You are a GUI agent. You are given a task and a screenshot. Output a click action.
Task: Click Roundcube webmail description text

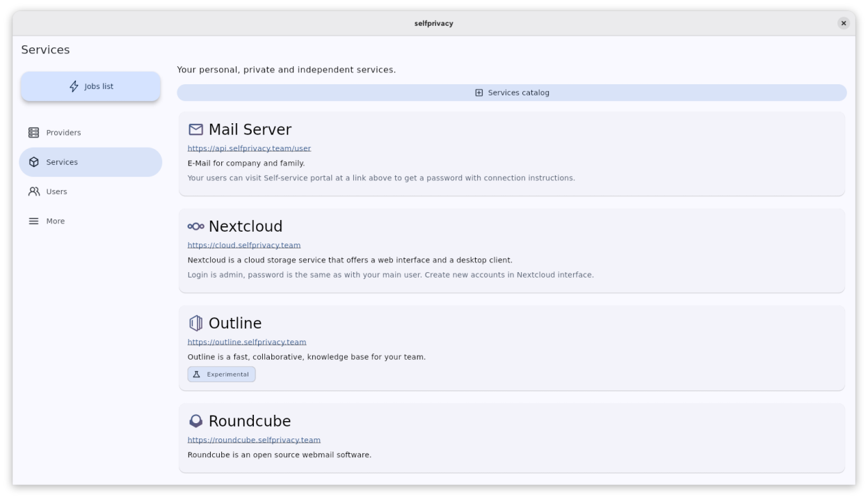(x=280, y=455)
